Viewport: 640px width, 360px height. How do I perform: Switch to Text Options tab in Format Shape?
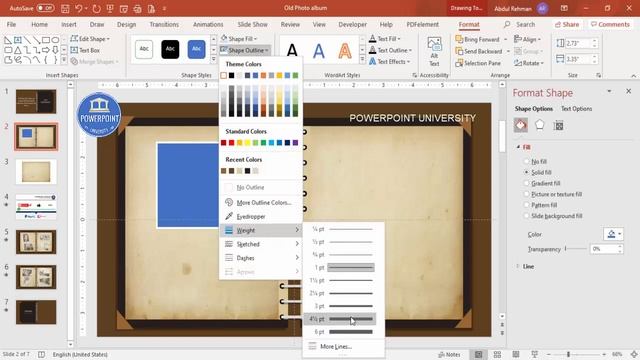[576, 109]
